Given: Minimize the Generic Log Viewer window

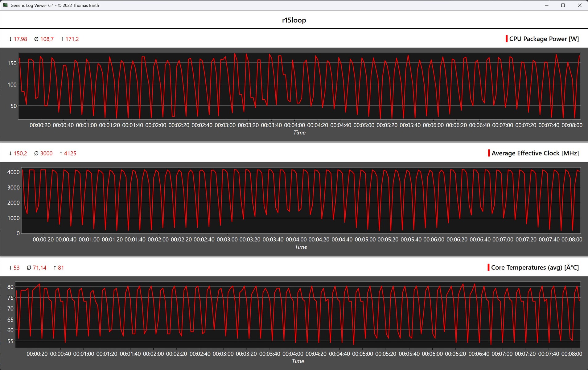Looking at the screenshot, I should (546, 5).
